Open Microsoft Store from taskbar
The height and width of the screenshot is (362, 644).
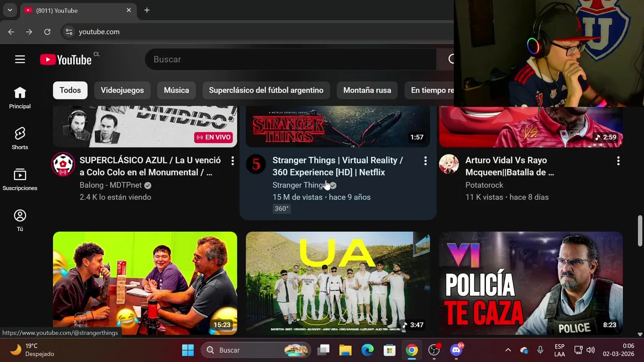pos(389,350)
